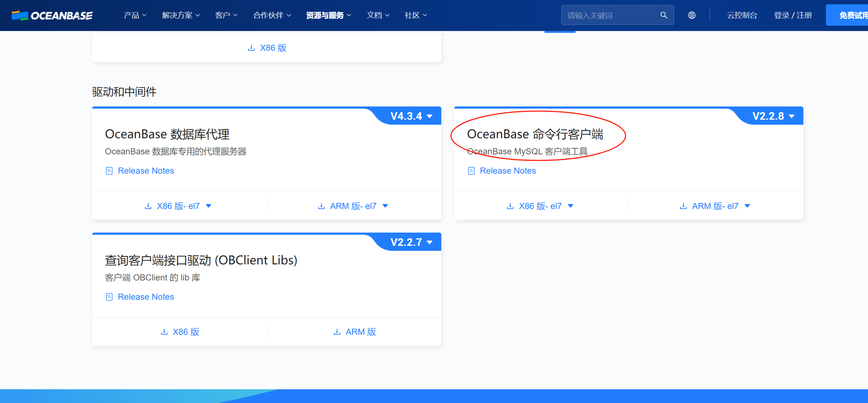Click download icon for OBClient Libs ARM 版

point(337,332)
